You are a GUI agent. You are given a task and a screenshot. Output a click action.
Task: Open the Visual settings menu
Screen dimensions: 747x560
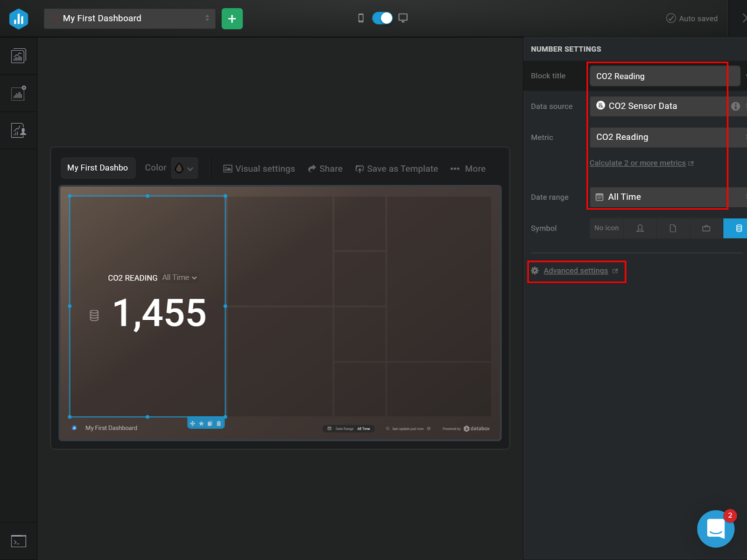259,168
